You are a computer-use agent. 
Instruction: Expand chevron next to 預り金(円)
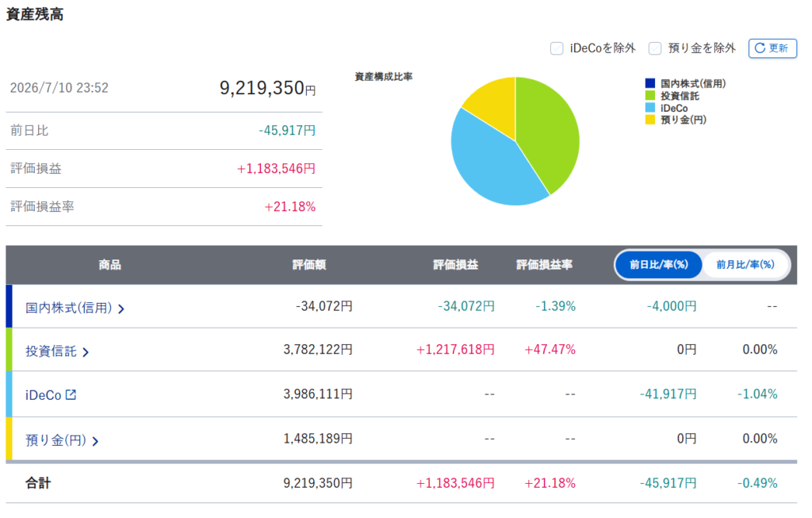point(95,441)
